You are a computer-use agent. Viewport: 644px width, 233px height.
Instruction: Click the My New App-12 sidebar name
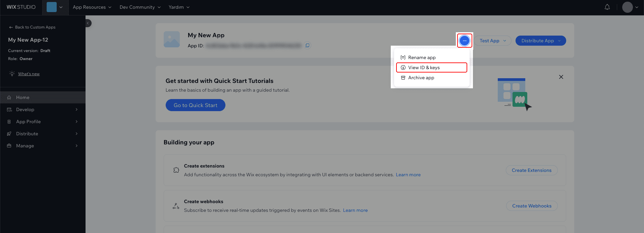coord(28,40)
